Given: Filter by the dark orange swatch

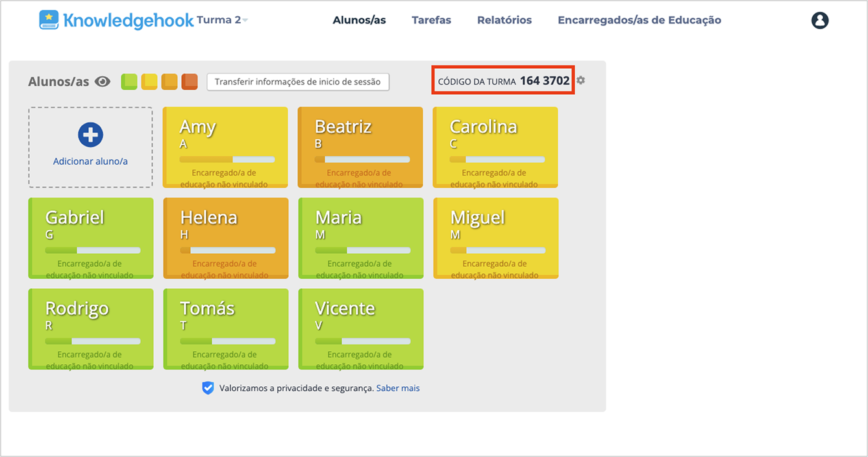Looking at the screenshot, I should [x=190, y=81].
